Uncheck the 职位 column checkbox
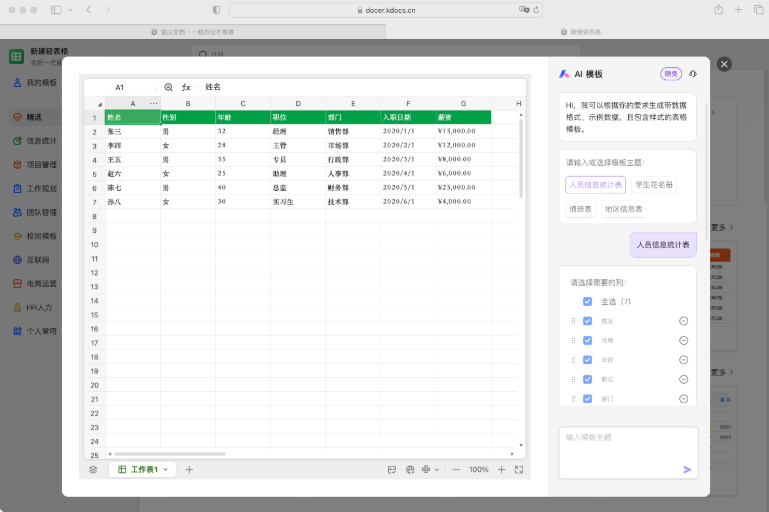This screenshot has width=769, height=512. 587,380
